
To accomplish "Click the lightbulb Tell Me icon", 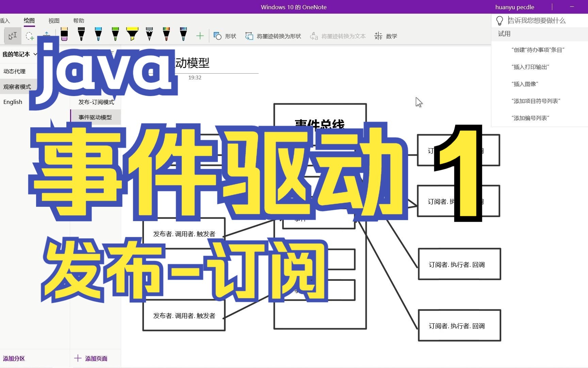I will (x=500, y=21).
